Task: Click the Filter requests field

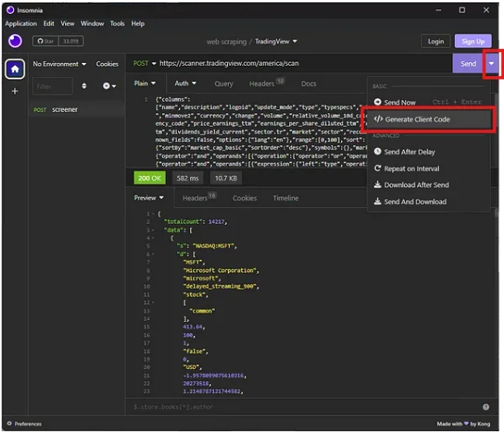Action: pos(53,86)
